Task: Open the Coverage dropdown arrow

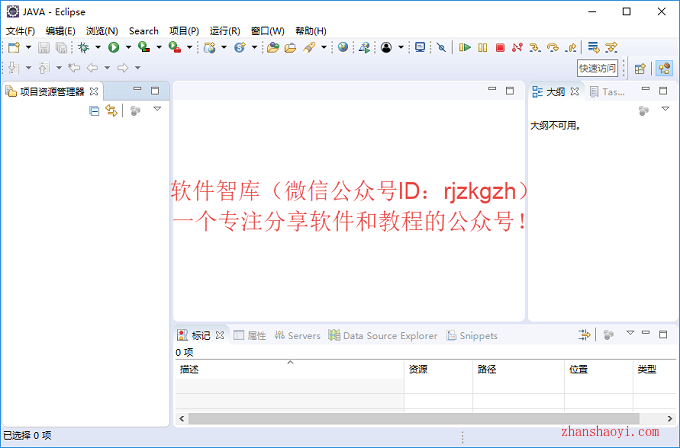Action: [x=159, y=47]
